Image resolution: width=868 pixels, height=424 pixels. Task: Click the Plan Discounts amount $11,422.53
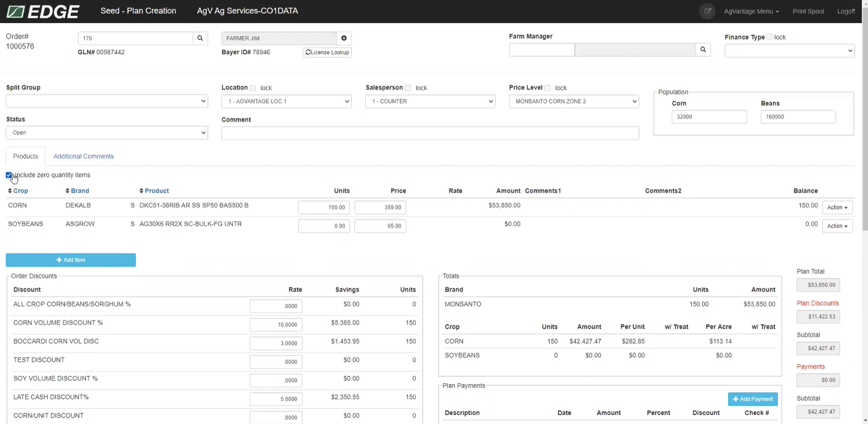[818, 316]
